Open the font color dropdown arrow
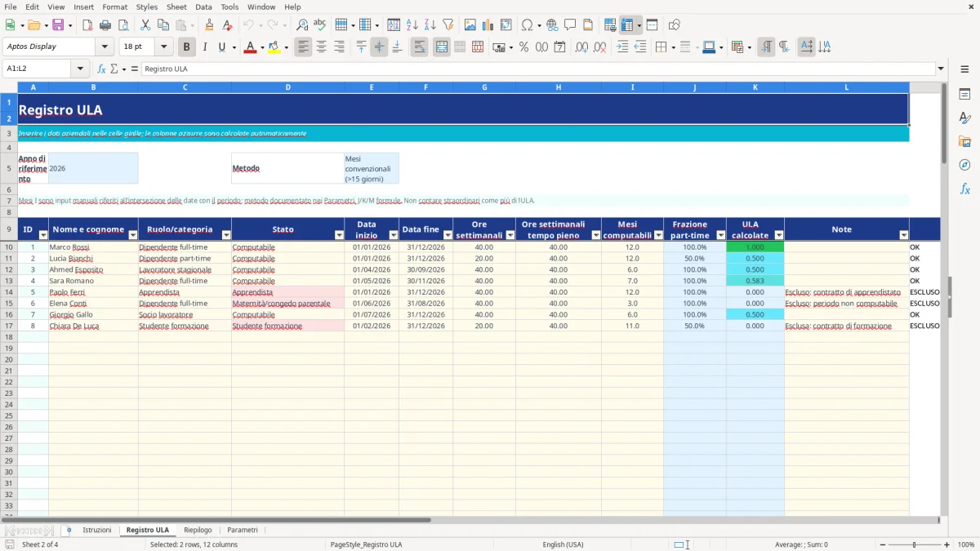The width and height of the screenshot is (980, 551). pyautogui.click(x=262, y=47)
